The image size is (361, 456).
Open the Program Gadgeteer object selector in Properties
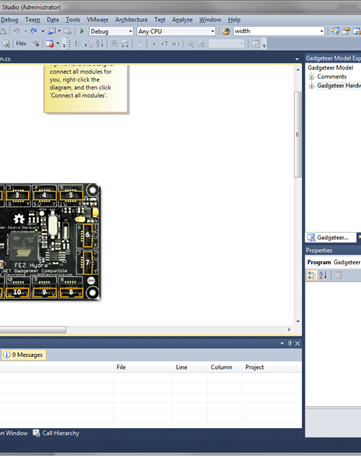pyautogui.click(x=333, y=262)
